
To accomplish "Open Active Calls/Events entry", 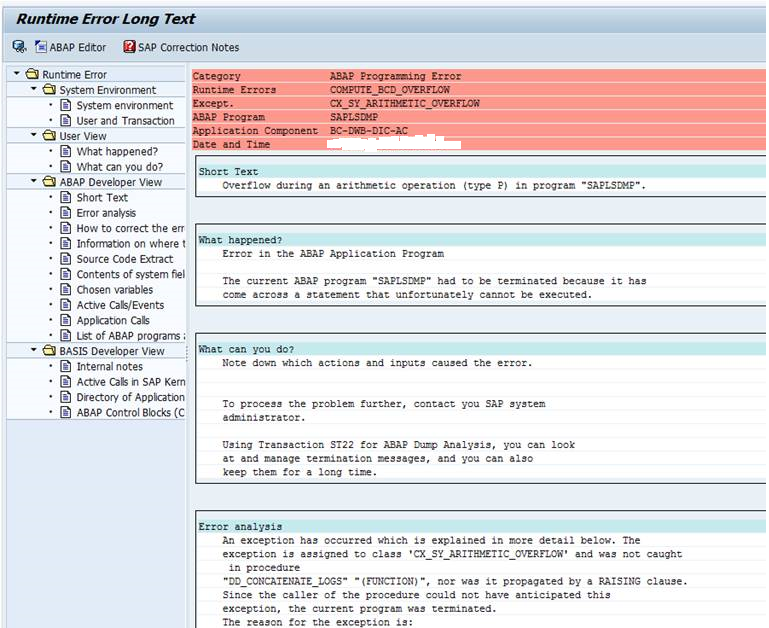I will coord(120,305).
